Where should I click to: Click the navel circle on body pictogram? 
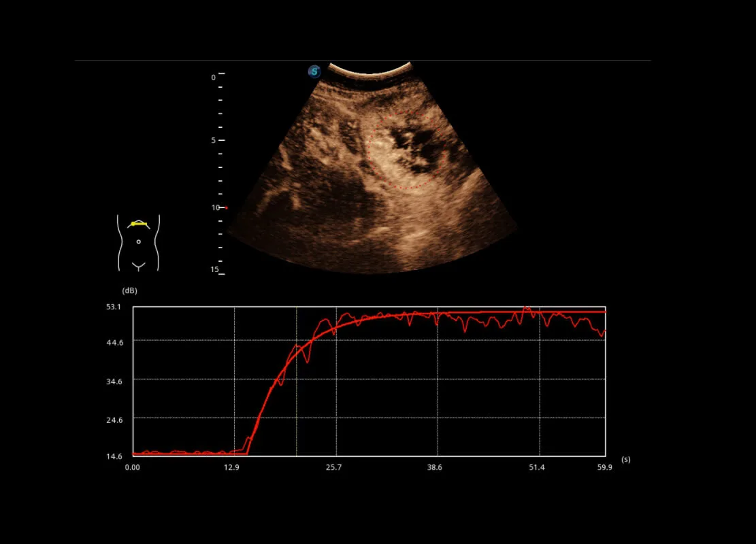[138, 241]
